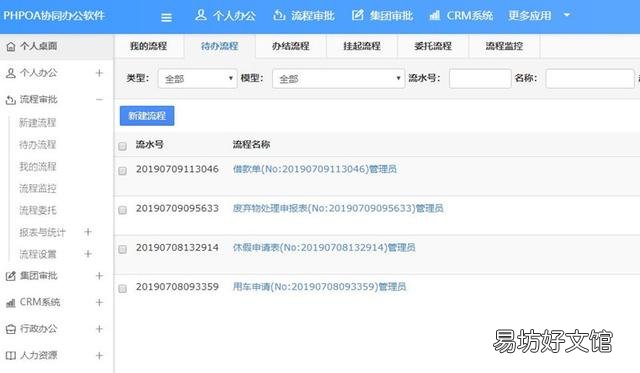Click the 流水号 input field

point(480,78)
